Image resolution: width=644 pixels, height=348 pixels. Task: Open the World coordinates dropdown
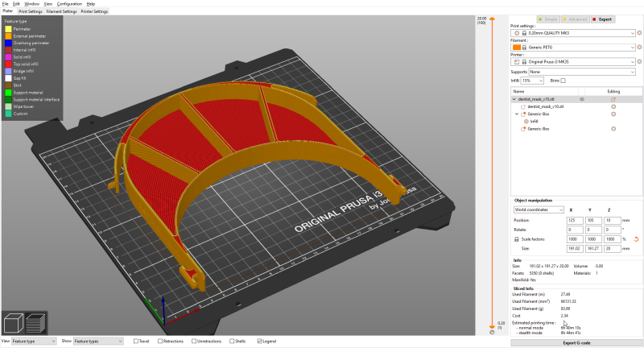coord(539,209)
